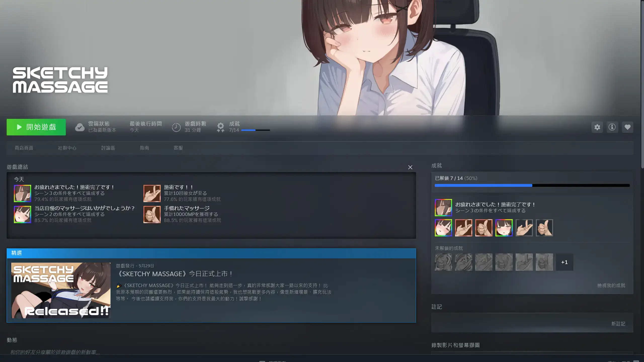
Task: Click first unlocked achievement icon in small row
Action: [x=443, y=228]
